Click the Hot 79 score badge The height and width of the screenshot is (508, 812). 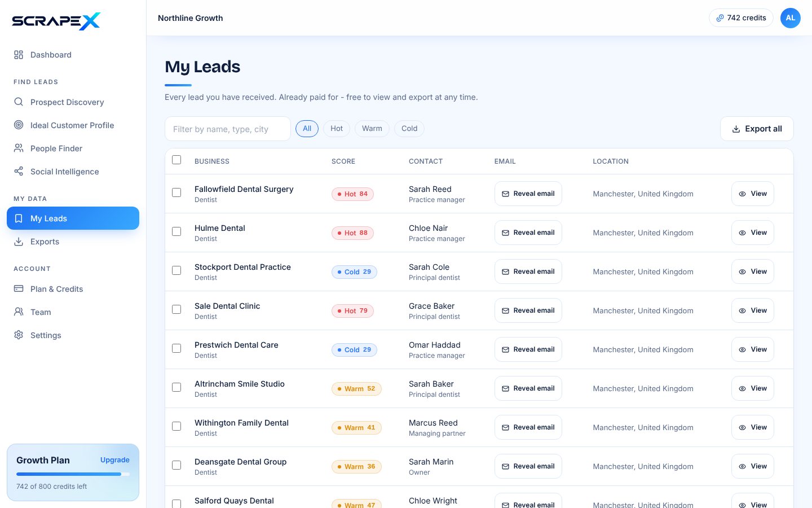tap(352, 311)
